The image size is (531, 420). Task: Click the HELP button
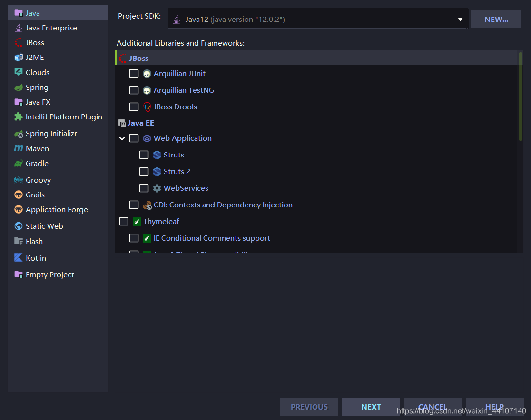pos(495,407)
